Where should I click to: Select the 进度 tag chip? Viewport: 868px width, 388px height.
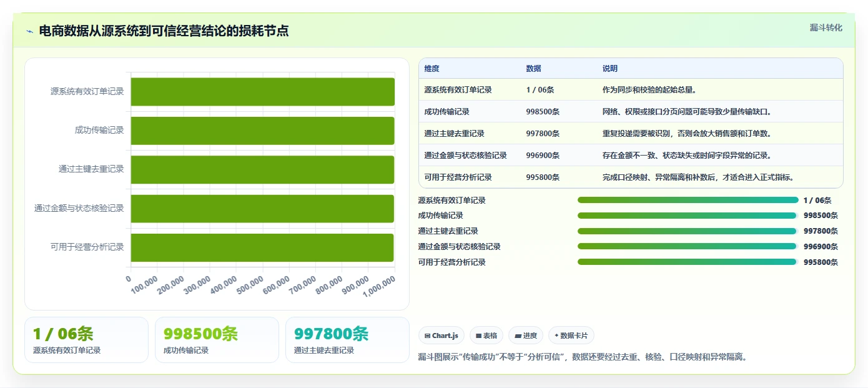(x=526, y=336)
